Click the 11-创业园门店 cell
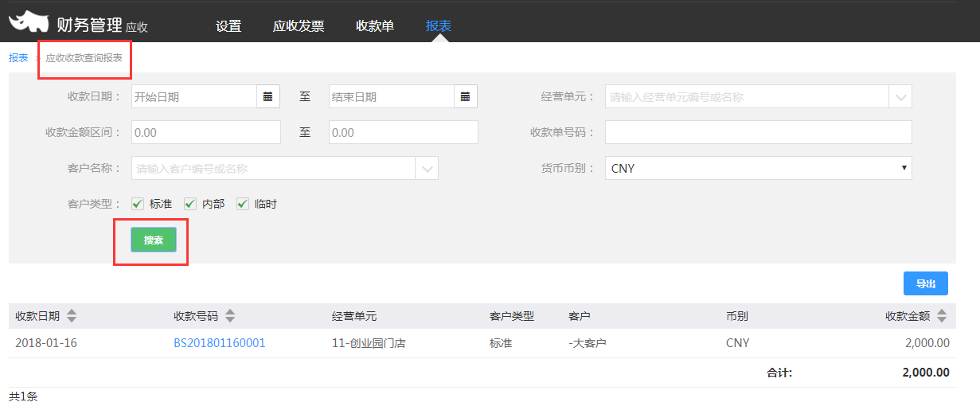The height and width of the screenshot is (410, 980). click(369, 343)
